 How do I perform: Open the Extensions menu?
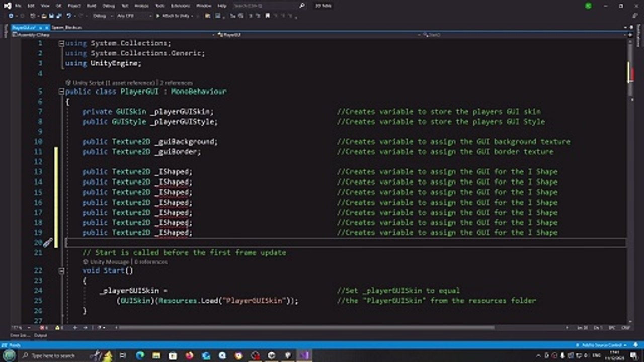(180, 6)
